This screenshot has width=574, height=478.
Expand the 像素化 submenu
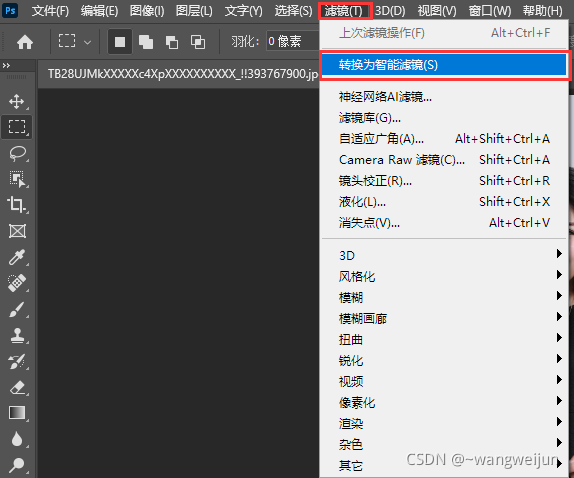(x=444, y=403)
